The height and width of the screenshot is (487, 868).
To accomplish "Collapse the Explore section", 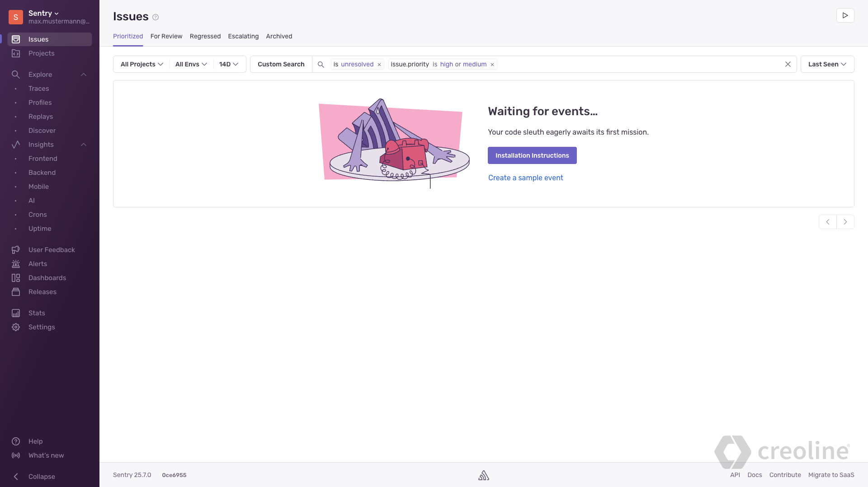I will pos(84,75).
